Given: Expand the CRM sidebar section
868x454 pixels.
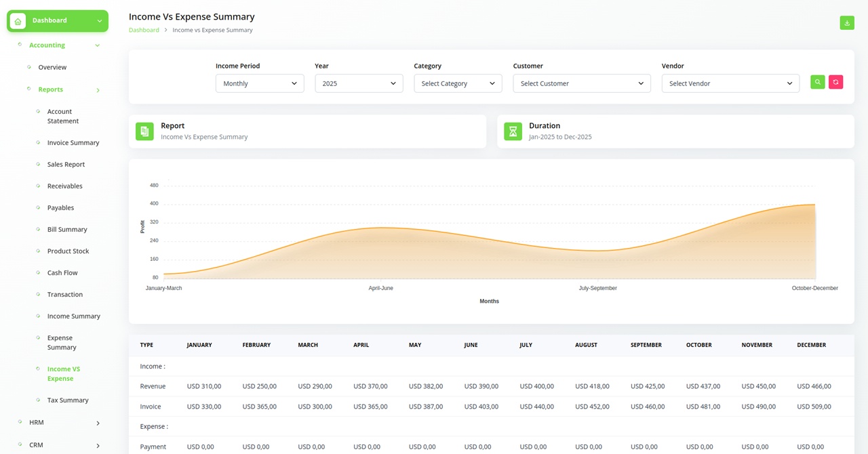Looking at the screenshot, I should 98,445.
